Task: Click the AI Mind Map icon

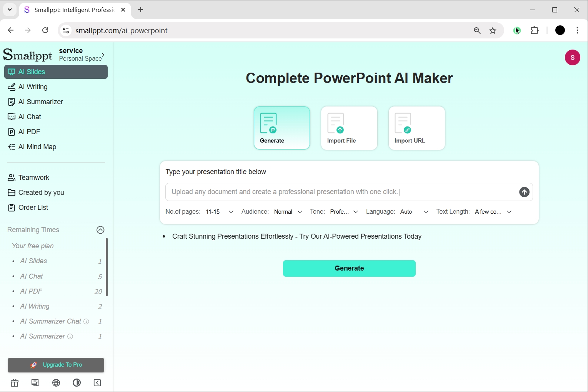Action: pos(12,147)
